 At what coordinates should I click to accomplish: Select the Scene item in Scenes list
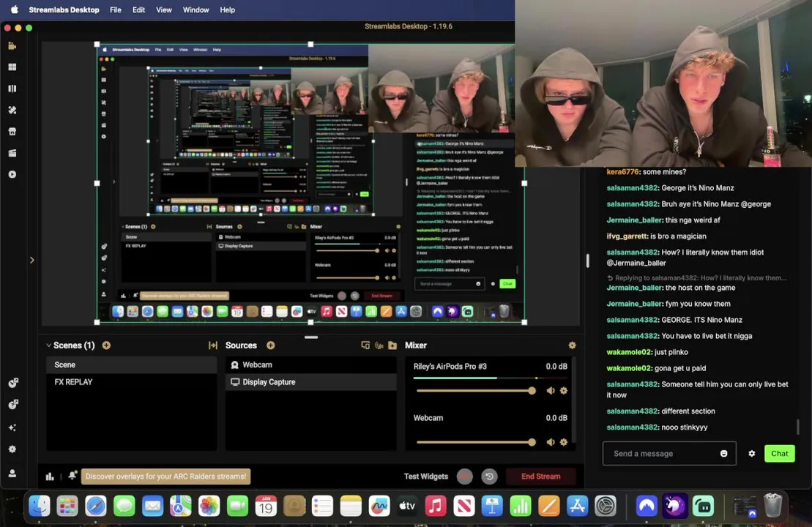tap(132, 365)
